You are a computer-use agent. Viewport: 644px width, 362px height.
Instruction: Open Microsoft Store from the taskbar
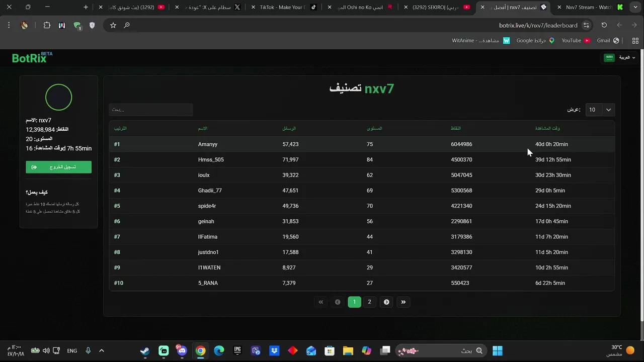pos(330,350)
